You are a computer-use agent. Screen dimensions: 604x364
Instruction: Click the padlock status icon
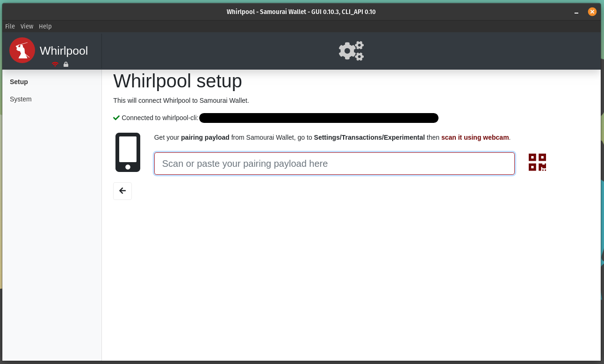pos(66,64)
